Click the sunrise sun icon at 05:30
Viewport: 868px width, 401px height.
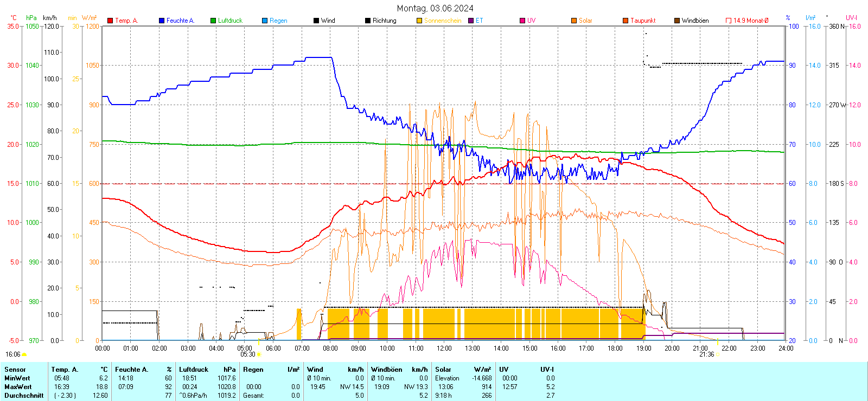(259, 354)
